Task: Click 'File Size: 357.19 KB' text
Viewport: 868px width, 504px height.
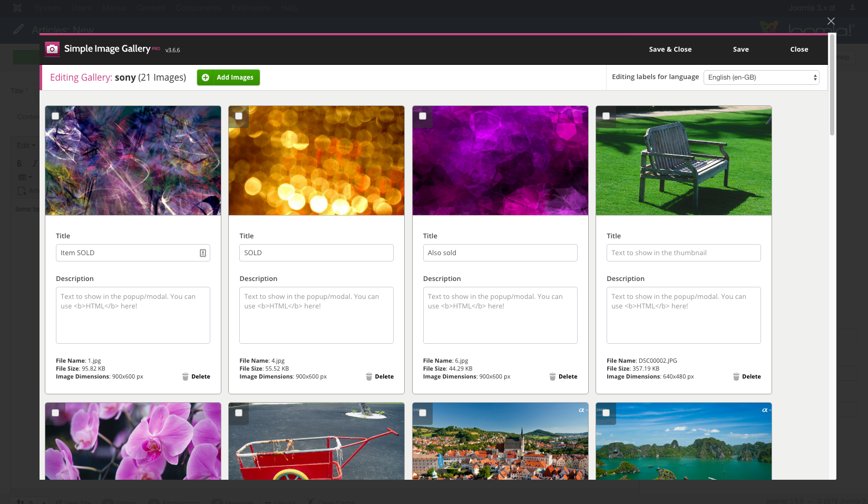Action: pyautogui.click(x=633, y=369)
